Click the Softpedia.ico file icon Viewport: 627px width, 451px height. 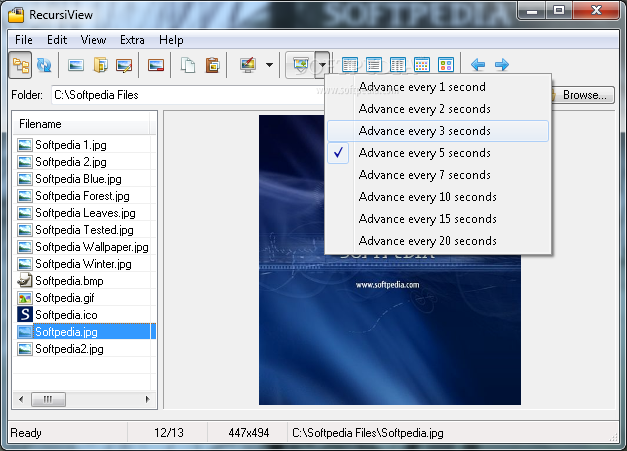tap(25, 315)
